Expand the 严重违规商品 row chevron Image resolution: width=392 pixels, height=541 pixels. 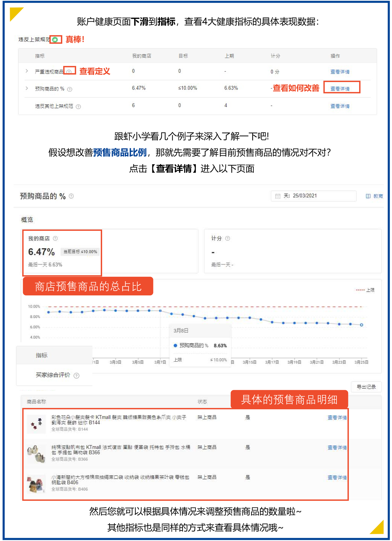[27, 71]
